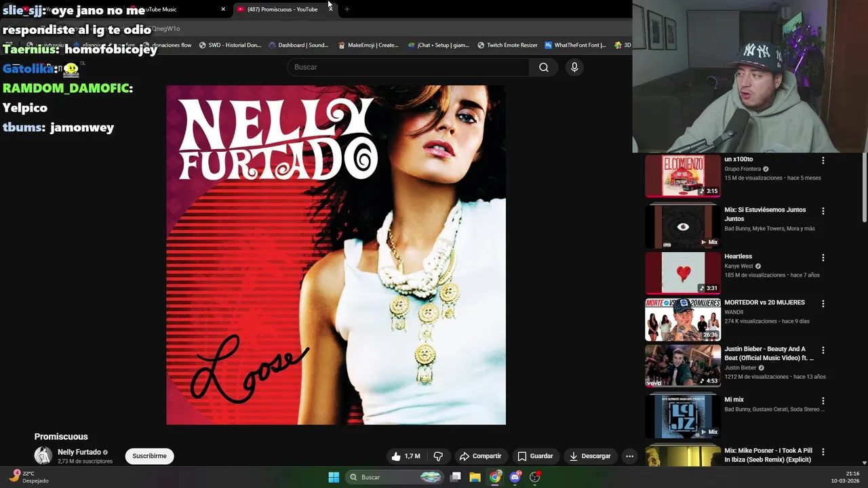Viewport: 868px width, 488px height.
Task: Open options menu for Justin Bieber Beauty And A Beat
Action: click(x=823, y=350)
